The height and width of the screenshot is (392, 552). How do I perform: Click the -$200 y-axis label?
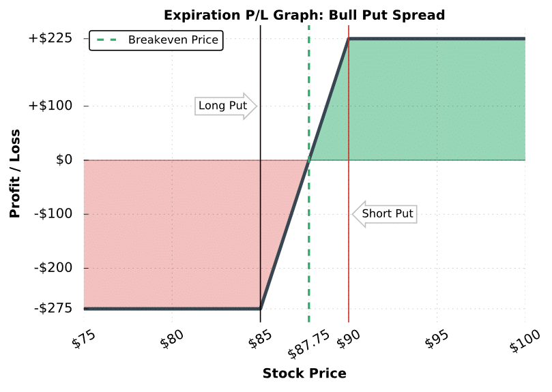point(53,268)
